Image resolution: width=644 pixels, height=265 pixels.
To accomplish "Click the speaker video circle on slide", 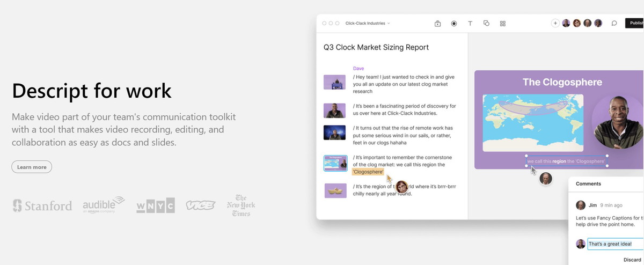I will coord(617,122).
